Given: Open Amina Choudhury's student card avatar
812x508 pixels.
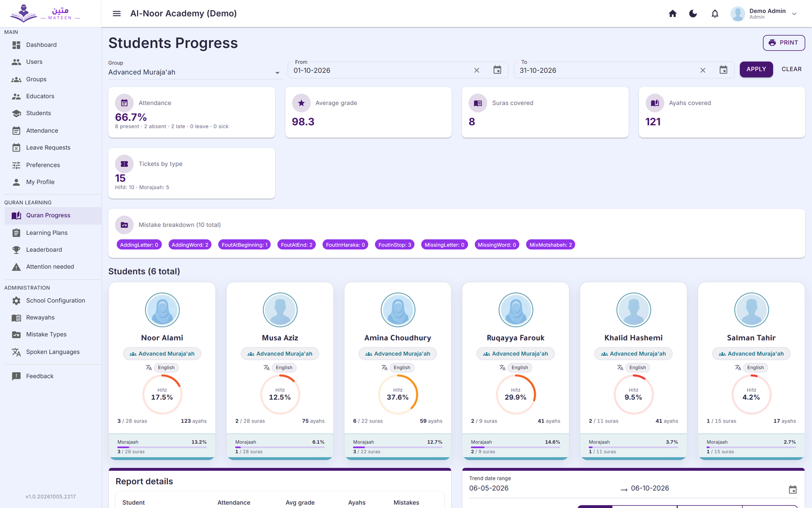Looking at the screenshot, I should tap(398, 310).
